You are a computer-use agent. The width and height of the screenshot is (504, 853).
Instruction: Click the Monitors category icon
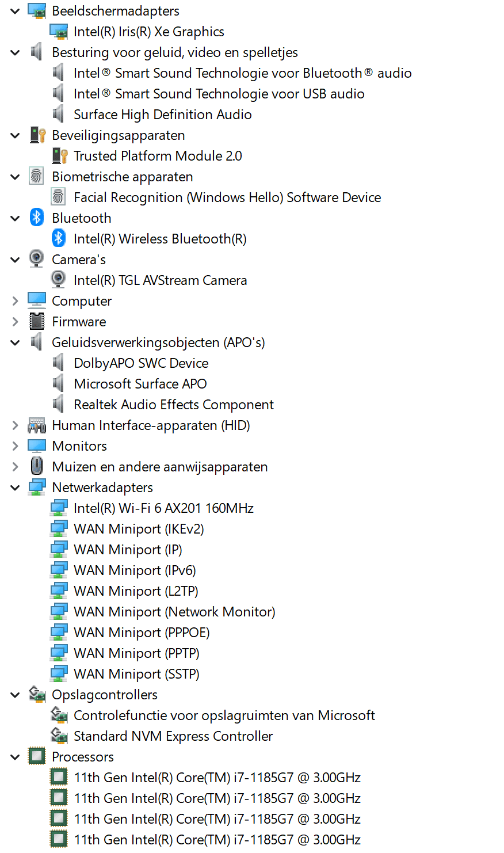[x=37, y=446]
